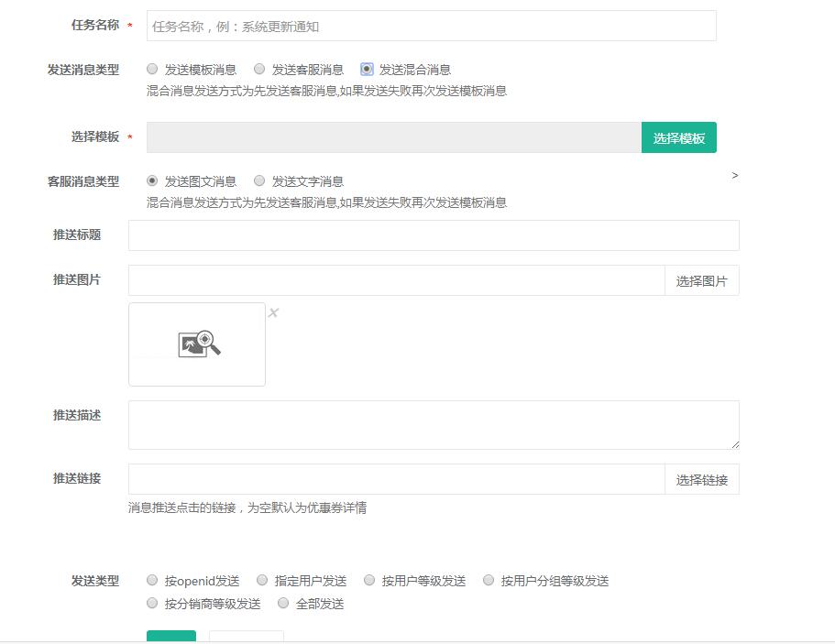Focus the 任务名称 input field
The height and width of the screenshot is (644, 835).
point(431,27)
